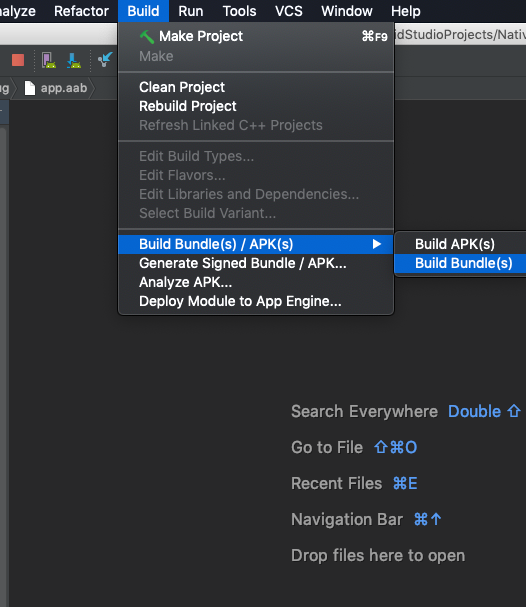Select Make Project menu entry
Image resolution: width=526 pixels, height=607 pixels.
[x=256, y=36]
